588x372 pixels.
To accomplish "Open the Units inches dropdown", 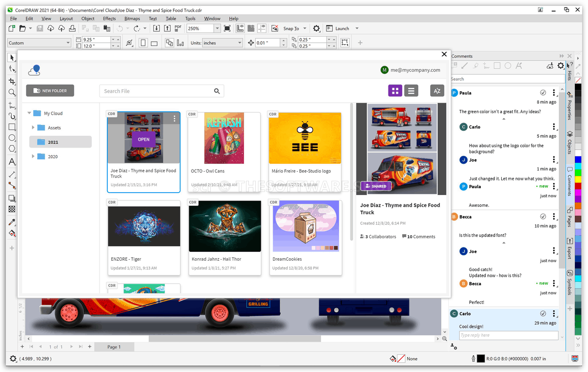I will click(240, 43).
